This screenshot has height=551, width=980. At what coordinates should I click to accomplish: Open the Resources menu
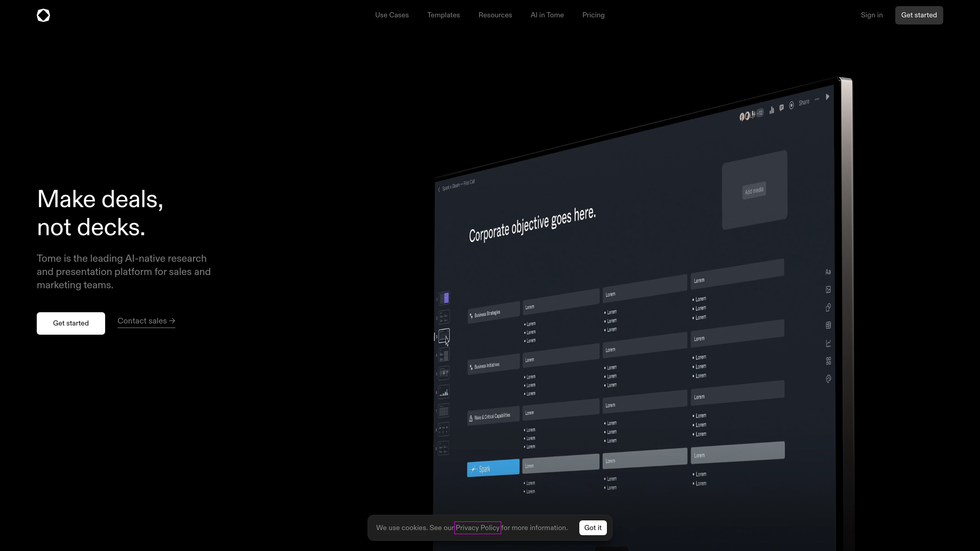click(x=495, y=15)
